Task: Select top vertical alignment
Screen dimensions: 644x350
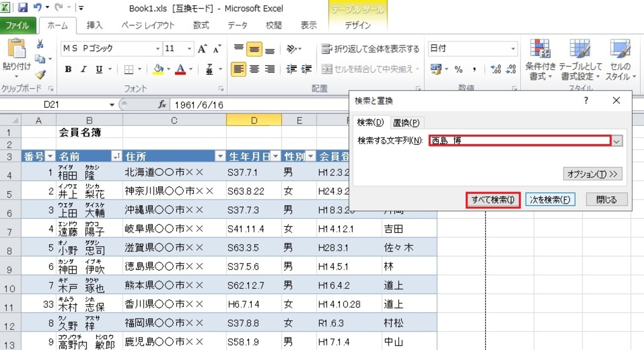Action: click(x=238, y=49)
